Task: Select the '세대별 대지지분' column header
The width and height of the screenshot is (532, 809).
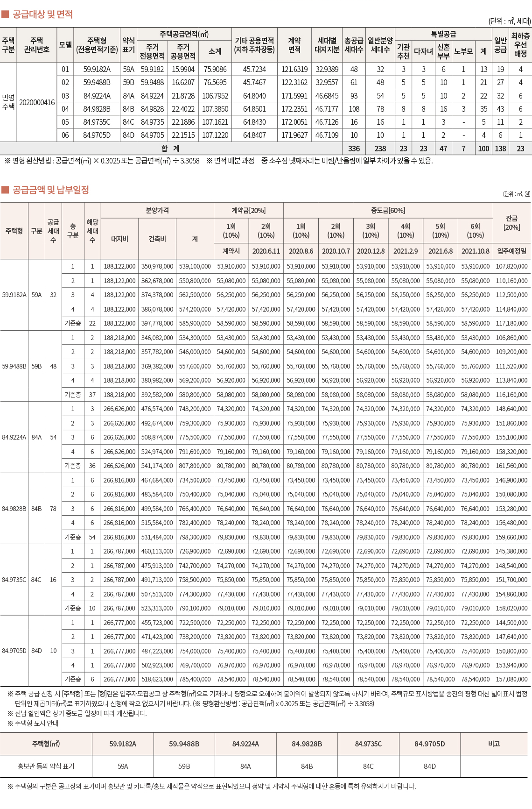Action: pos(327,45)
